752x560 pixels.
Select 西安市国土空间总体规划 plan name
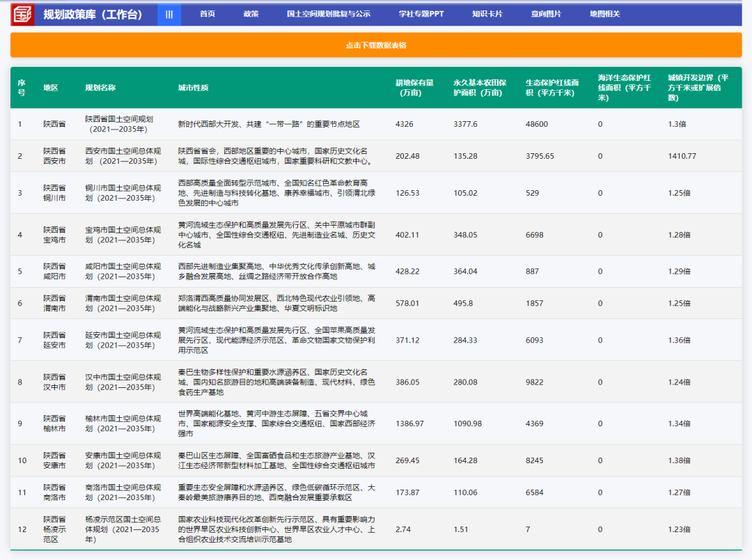123,156
